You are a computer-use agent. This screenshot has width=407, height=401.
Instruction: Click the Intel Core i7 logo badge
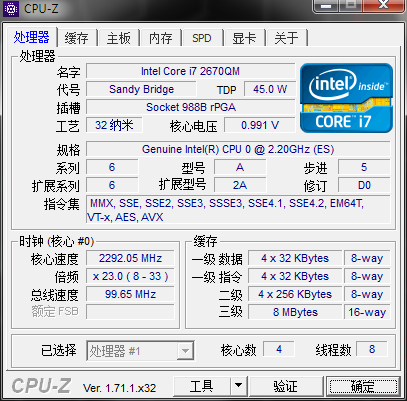point(346,98)
